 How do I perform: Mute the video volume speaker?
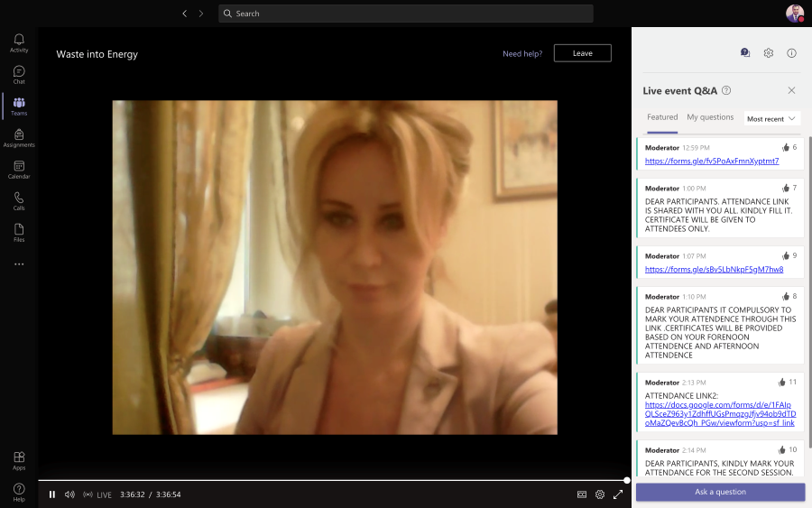[x=69, y=494]
